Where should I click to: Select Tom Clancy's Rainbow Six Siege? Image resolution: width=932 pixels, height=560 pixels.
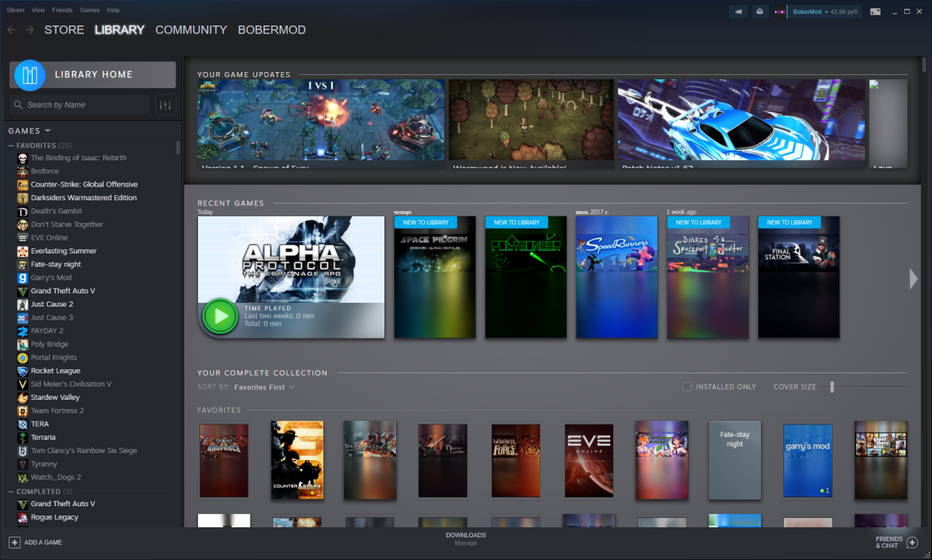pos(84,451)
